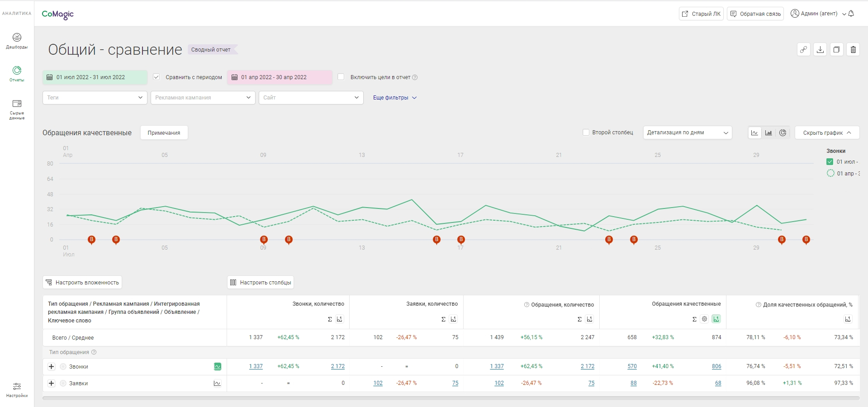The height and width of the screenshot is (407, 868).
Task: Open Настройки in the sidebar
Action: click(x=17, y=390)
